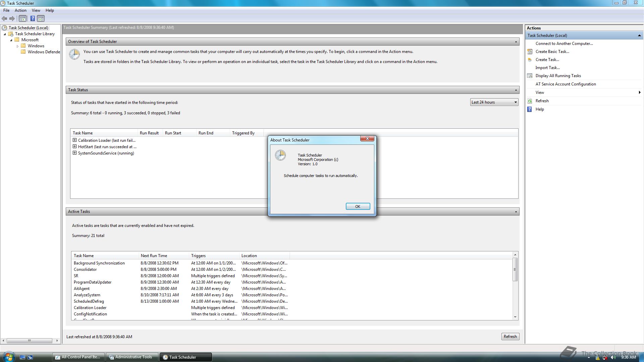Image resolution: width=644 pixels, height=362 pixels.
Task: Click the network disconnected tray icon
Action: [x=605, y=357]
